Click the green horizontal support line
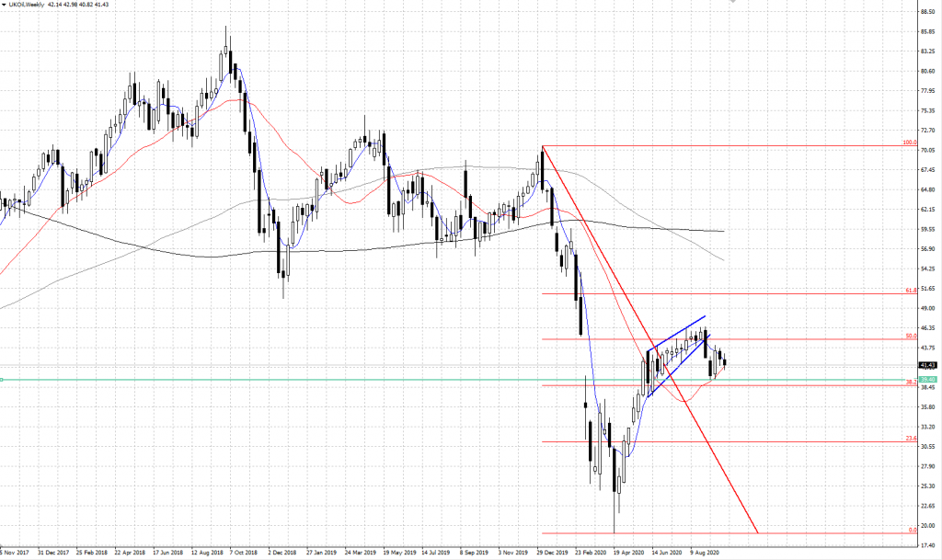This screenshot has height=560, width=942. [276, 379]
